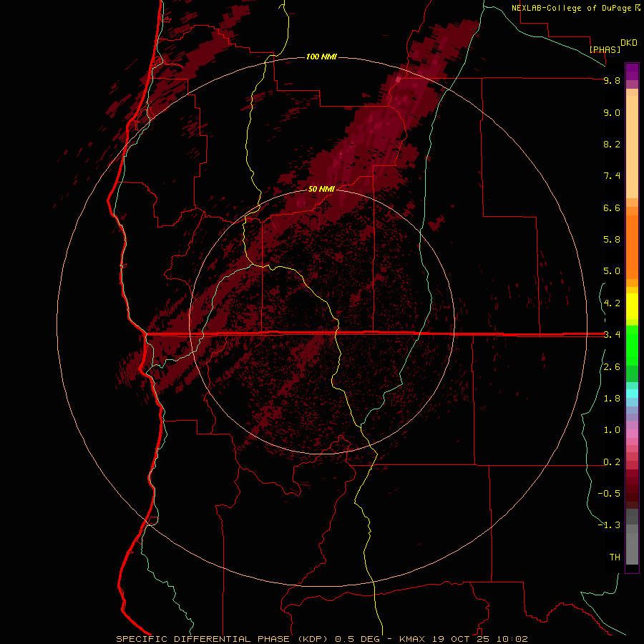Click the 100 NMI range ring label

pyautogui.click(x=321, y=57)
